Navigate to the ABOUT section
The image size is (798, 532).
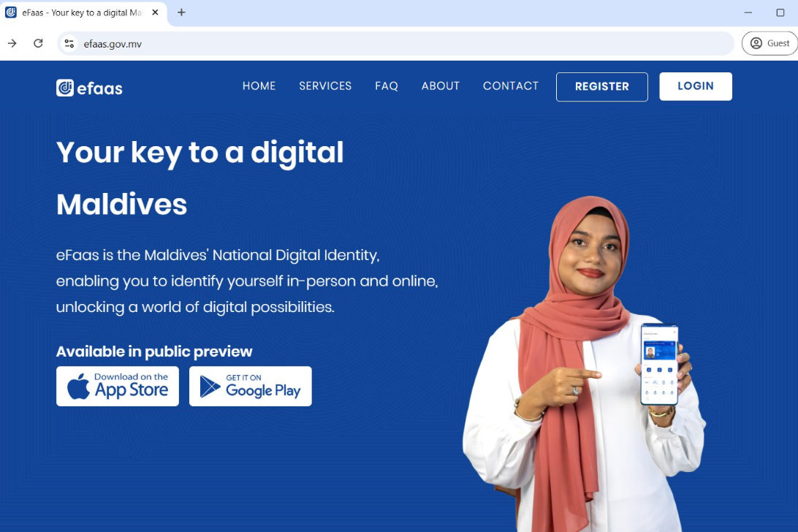(x=440, y=86)
